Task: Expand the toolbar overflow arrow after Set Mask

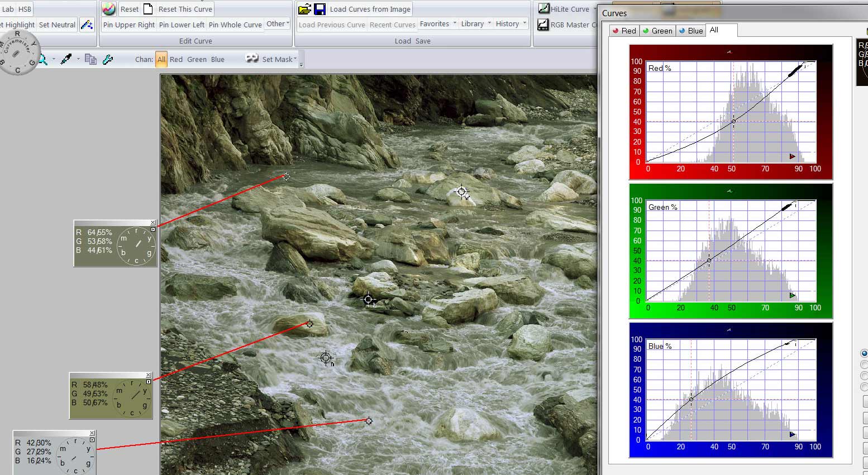Action: click(x=301, y=65)
